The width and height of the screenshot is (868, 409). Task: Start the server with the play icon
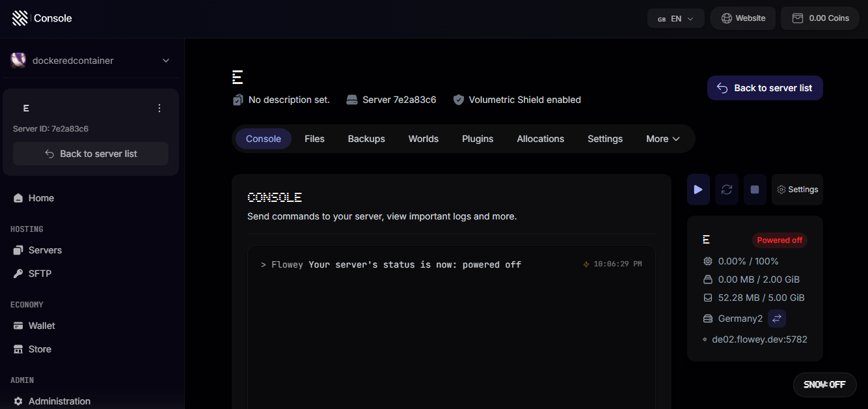(698, 190)
